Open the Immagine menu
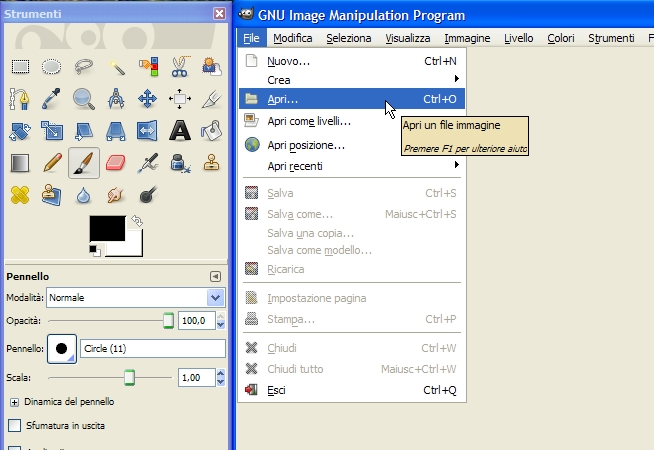This screenshot has height=450, width=654. [x=467, y=38]
